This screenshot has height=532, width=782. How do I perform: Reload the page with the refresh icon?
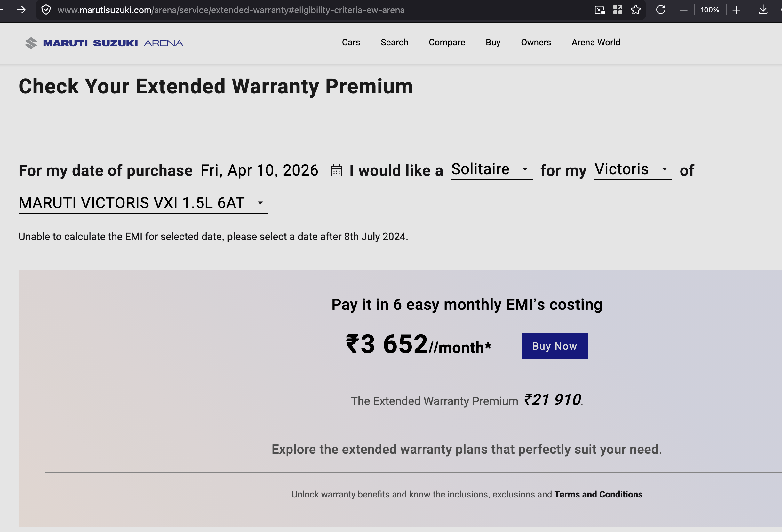pos(660,10)
